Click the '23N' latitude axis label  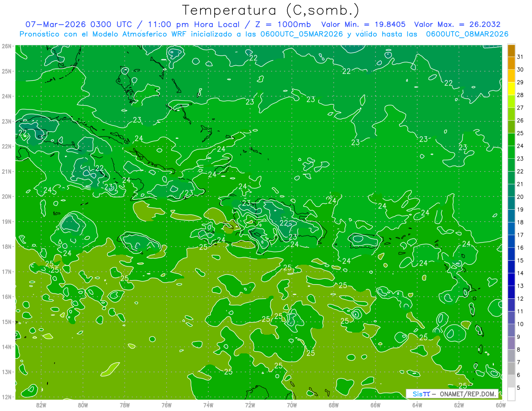[7, 121]
